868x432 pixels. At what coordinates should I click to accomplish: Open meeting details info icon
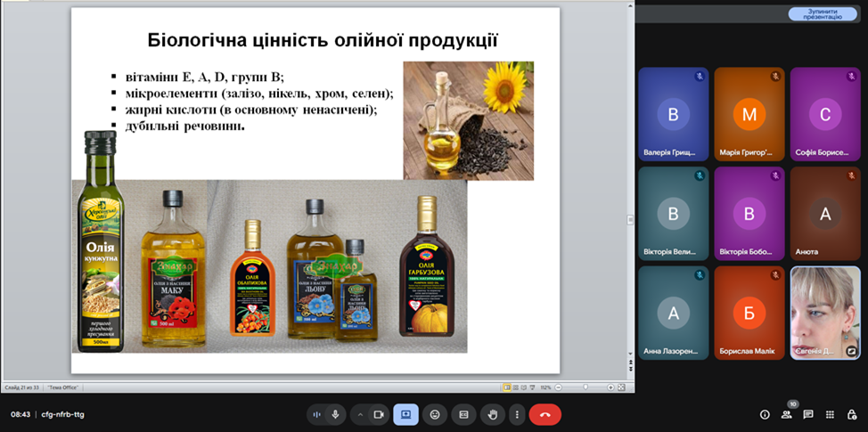pyautogui.click(x=765, y=414)
